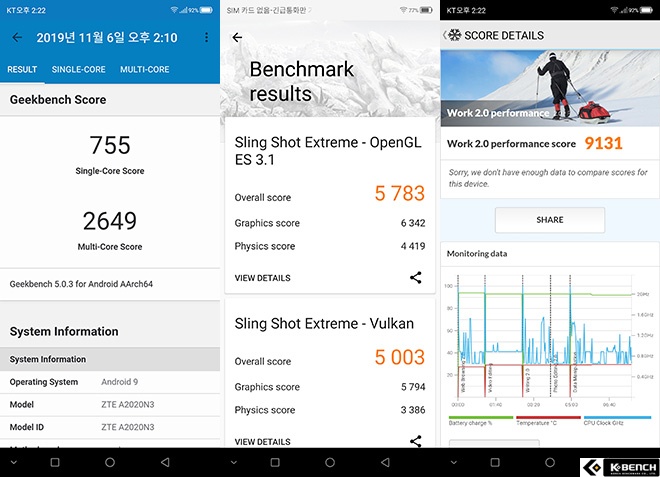Select the Battery charge % legend
Viewport: 660px width, 477px height.
pos(481,421)
